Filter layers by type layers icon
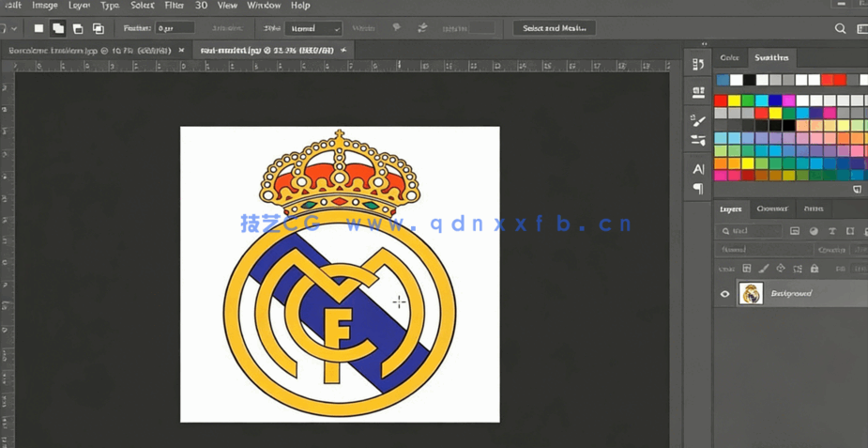 (831, 231)
